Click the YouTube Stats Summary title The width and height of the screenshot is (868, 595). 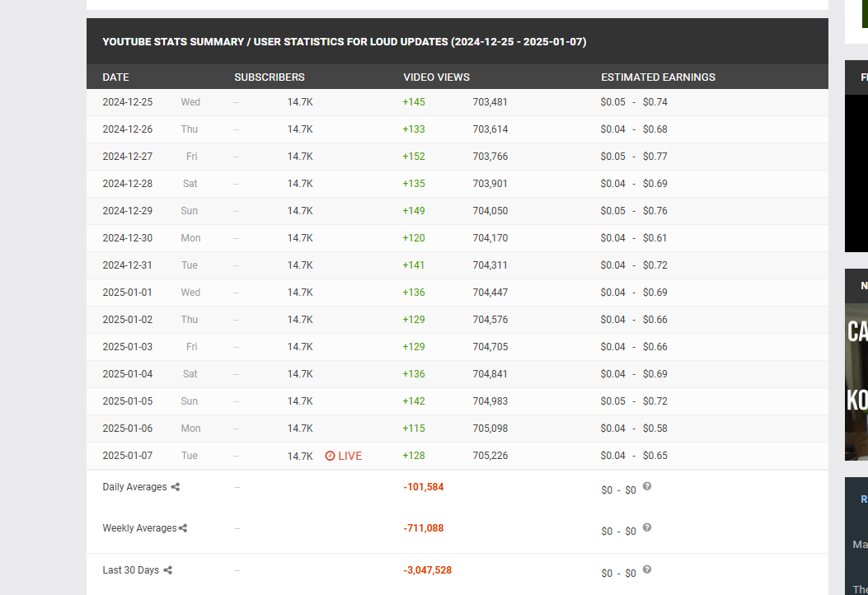pyautogui.click(x=345, y=41)
